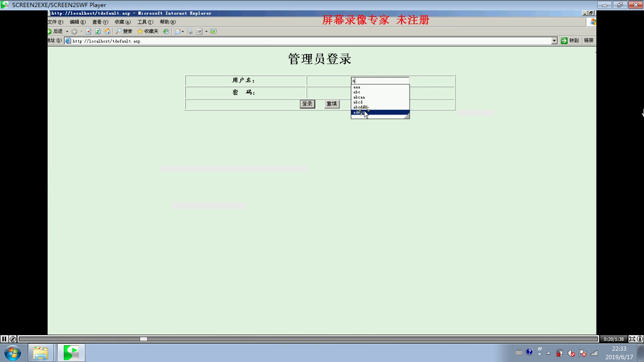The image size is (644, 362).
Task: Open File Explorer from the taskbar
Action: coord(41,353)
